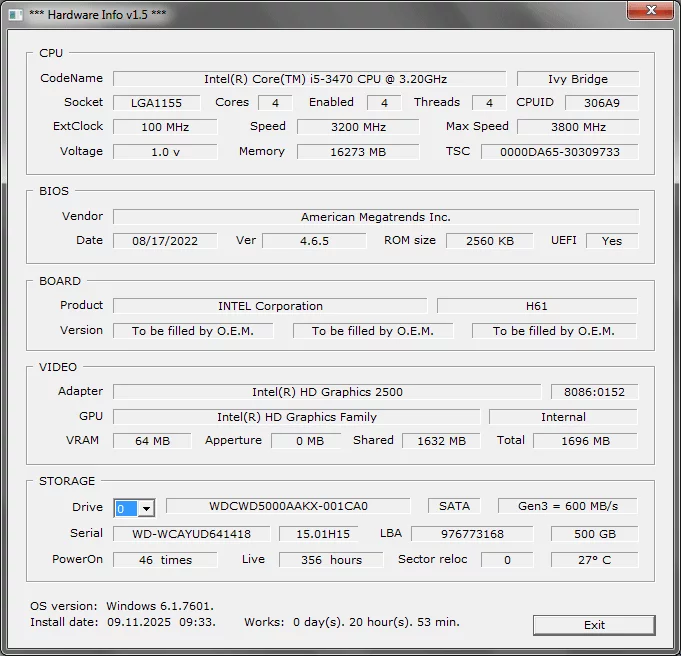The width and height of the screenshot is (681, 656).
Task: Click the device ID 8086:0152
Action: coord(595,392)
